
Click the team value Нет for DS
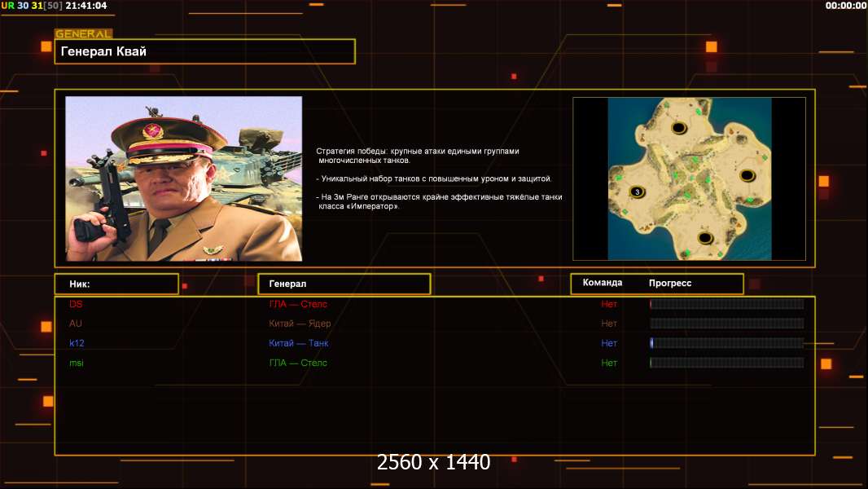pos(609,304)
